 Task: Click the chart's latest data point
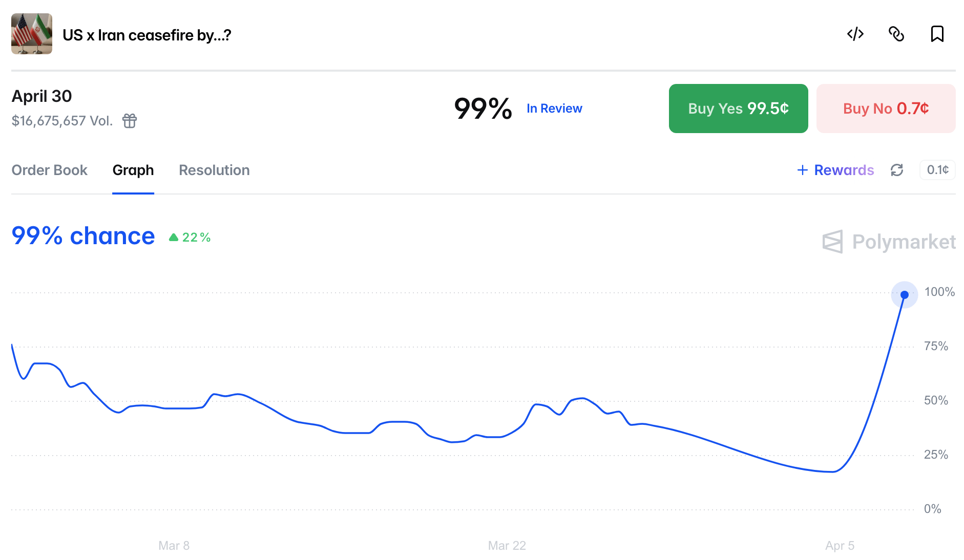click(904, 295)
